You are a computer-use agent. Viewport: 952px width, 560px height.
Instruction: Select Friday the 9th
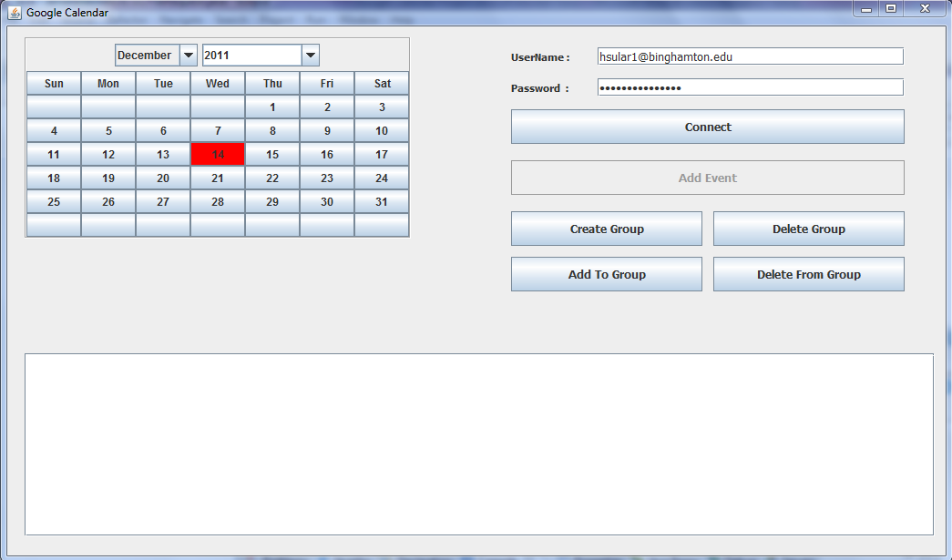click(327, 131)
